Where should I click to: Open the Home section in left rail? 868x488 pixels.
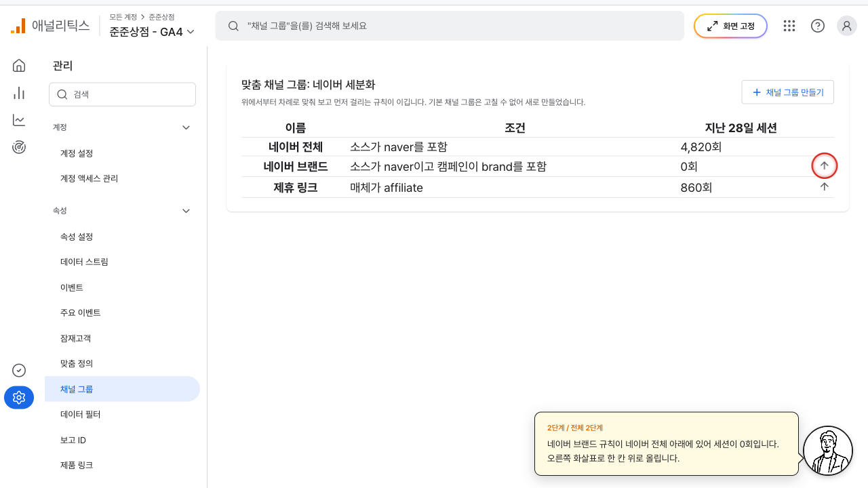(19, 66)
